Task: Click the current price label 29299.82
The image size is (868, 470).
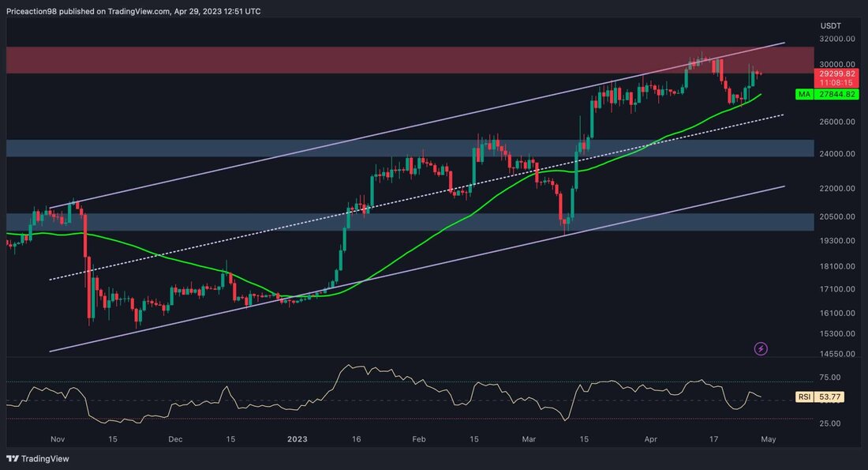Action: (x=837, y=73)
